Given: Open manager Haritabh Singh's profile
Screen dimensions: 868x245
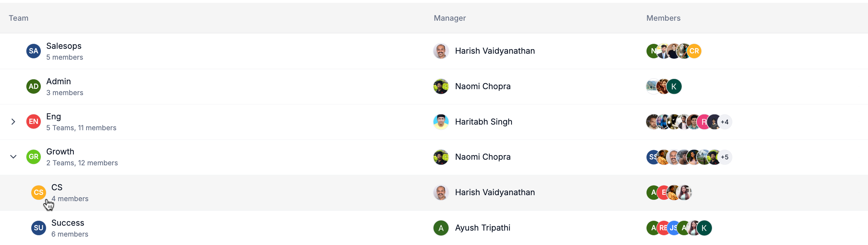Looking at the screenshot, I should pos(483,122).
